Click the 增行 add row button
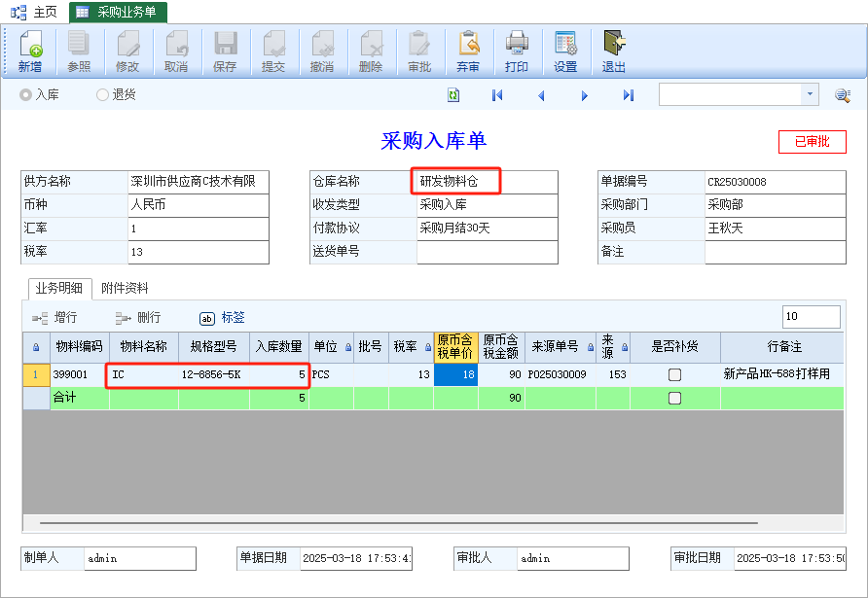The height and width of the screenshot is (598, 868). (54, 318)
